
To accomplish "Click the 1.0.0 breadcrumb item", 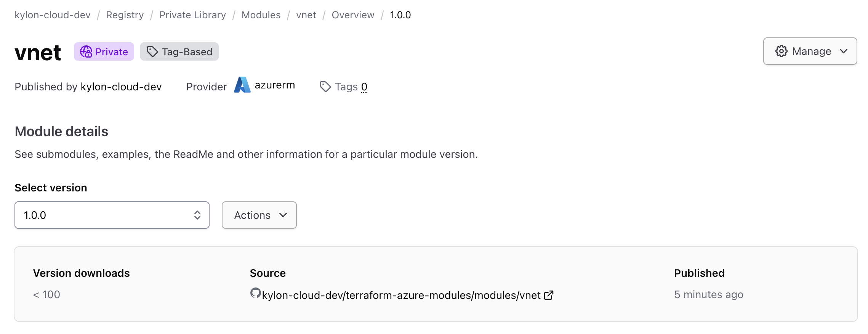I will [x=400, y=15].
